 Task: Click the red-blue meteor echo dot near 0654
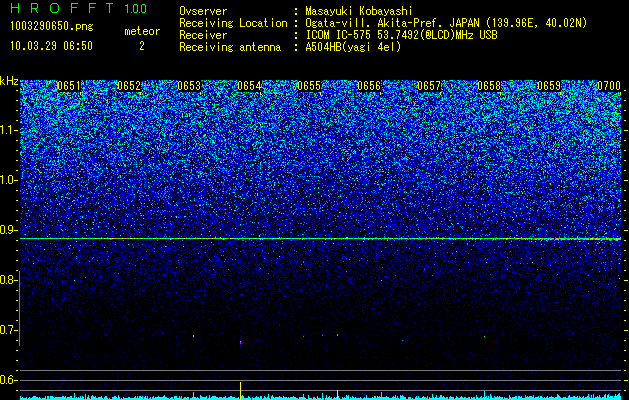240,343
